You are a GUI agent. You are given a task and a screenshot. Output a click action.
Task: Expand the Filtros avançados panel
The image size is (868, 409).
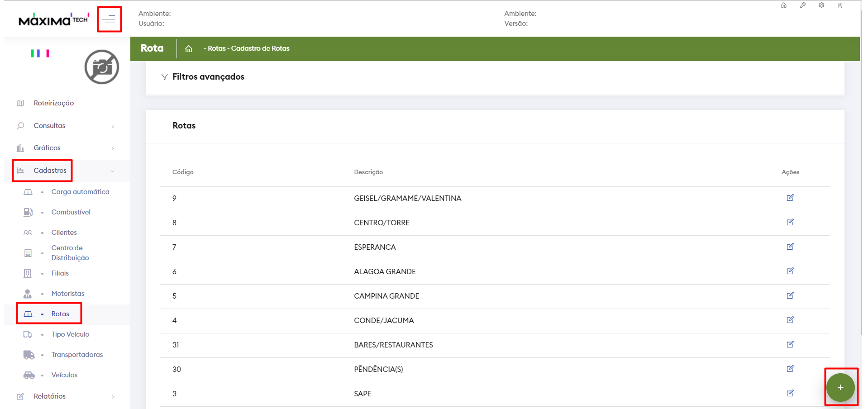tap(208, 77)
